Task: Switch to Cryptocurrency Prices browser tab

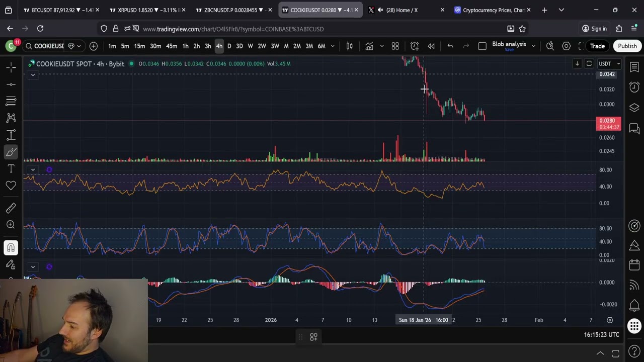Action: tap(493, 10)
